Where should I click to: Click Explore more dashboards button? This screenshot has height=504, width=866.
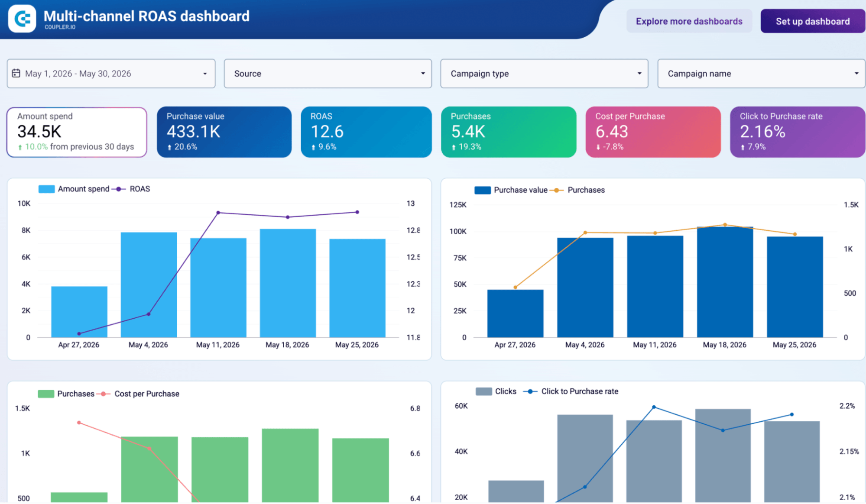[x=689, y=21]
